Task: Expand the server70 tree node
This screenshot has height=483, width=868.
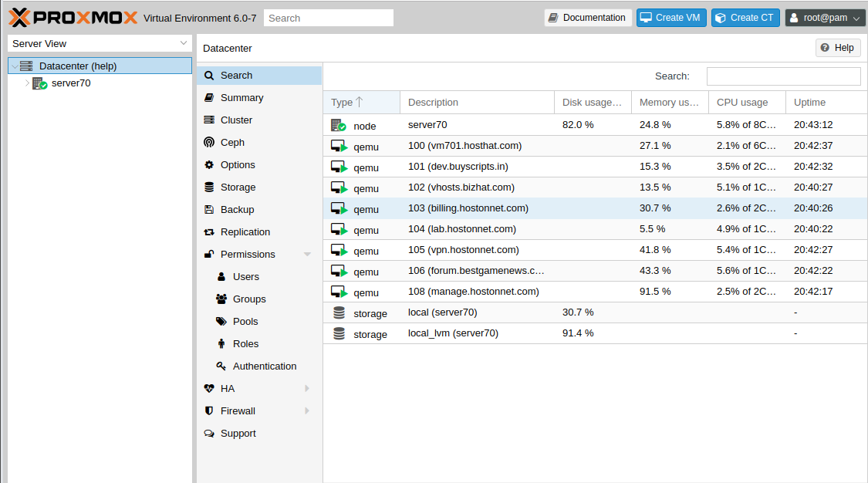Action: [27, 83]
